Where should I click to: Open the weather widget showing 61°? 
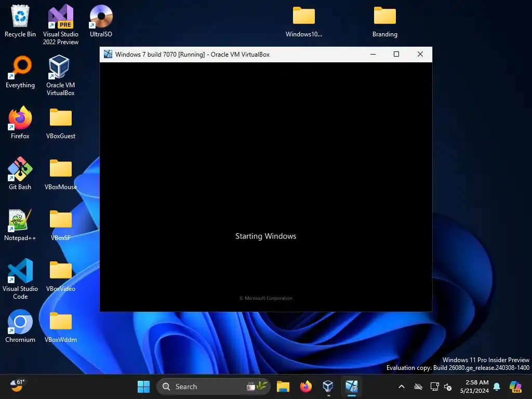[17, 386]
